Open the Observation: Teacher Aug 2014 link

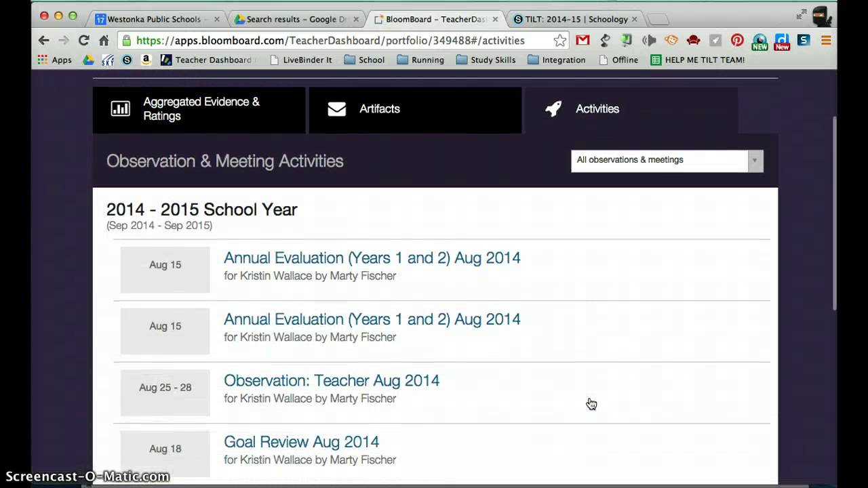pos(332,380)
